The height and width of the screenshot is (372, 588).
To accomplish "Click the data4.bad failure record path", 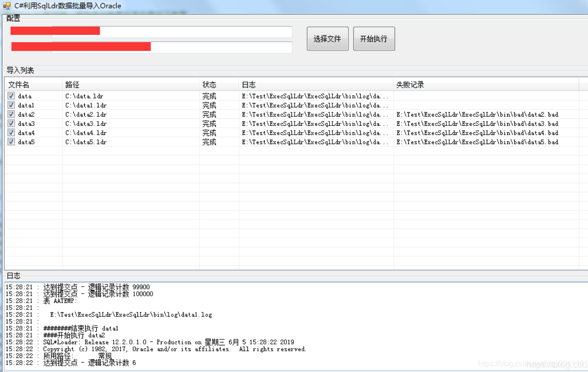I will 478,133.
